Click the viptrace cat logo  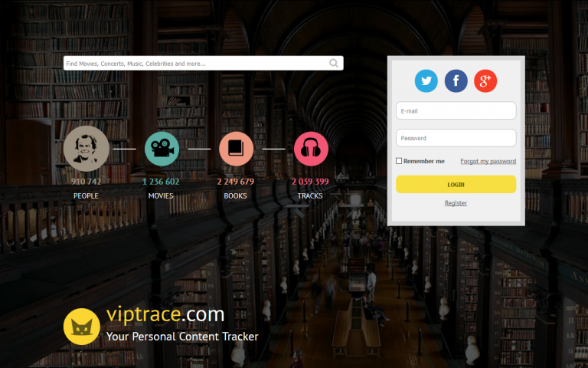pos(81,327)
